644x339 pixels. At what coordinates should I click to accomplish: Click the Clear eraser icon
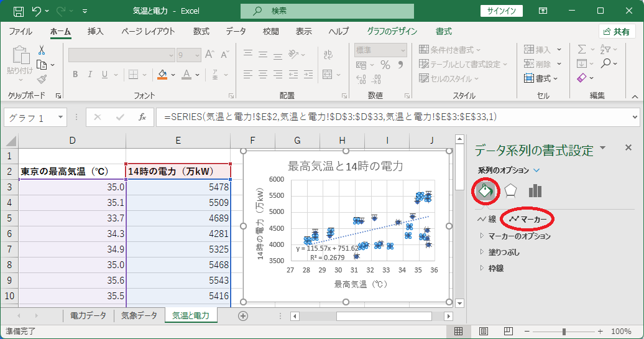[582, 78]
